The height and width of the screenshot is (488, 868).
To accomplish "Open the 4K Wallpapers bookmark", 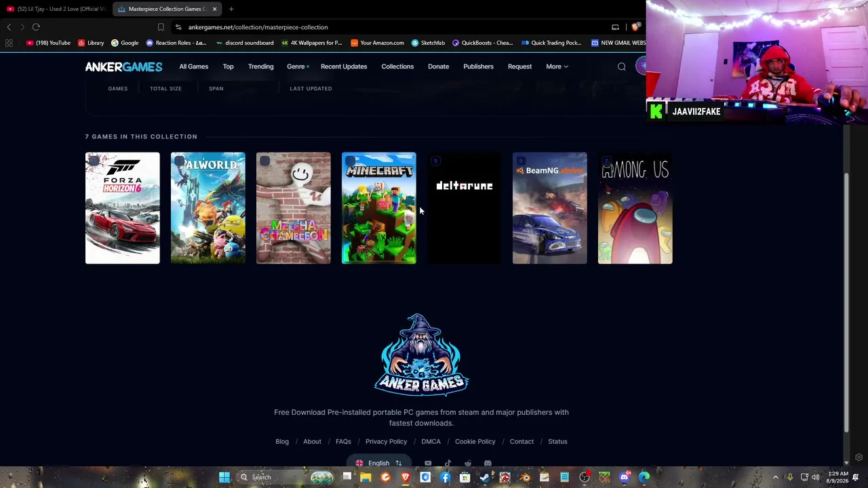I will 312,43.
